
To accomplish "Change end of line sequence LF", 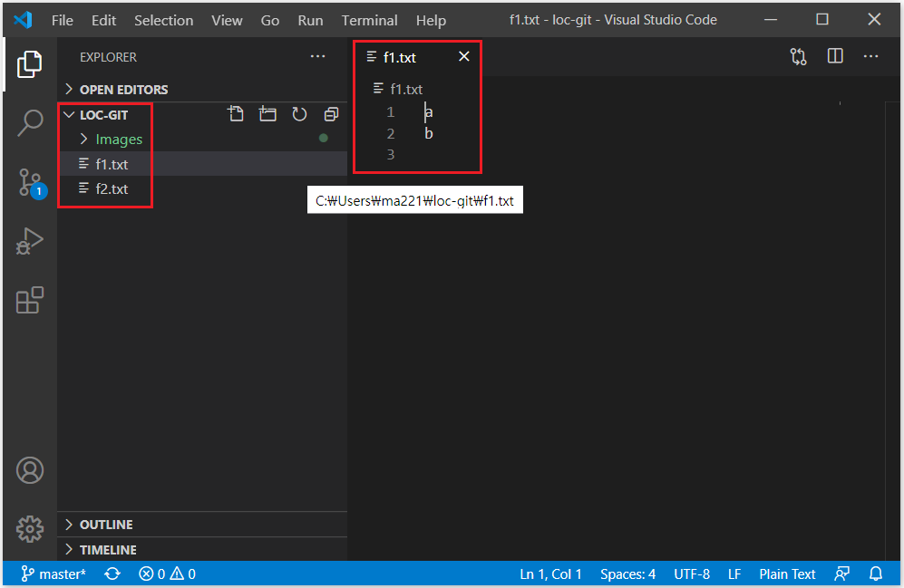I will coord(734,574).
